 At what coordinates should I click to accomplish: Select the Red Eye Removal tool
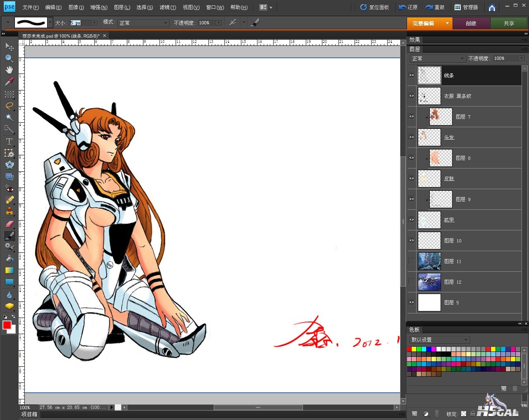[x=9, y=189]
